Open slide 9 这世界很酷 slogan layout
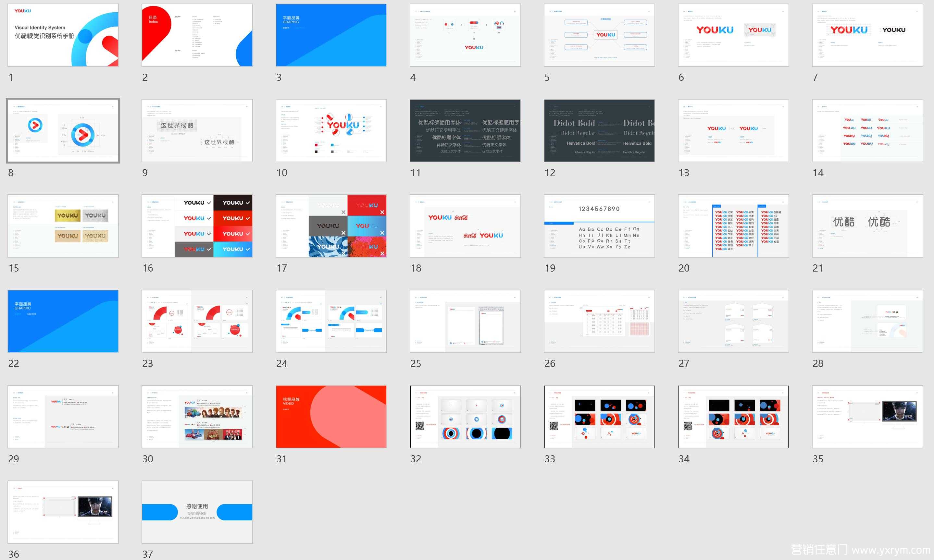The image size is (934, 560). tap(197, 130)
